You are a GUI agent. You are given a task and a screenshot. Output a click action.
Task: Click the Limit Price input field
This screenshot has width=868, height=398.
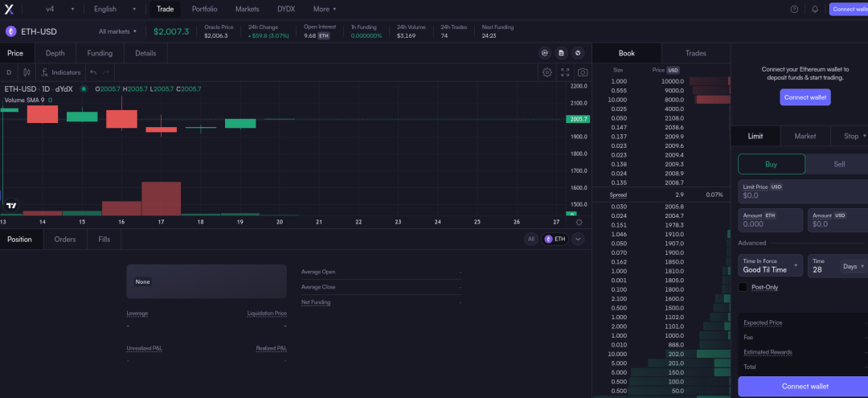click(804, 191)
